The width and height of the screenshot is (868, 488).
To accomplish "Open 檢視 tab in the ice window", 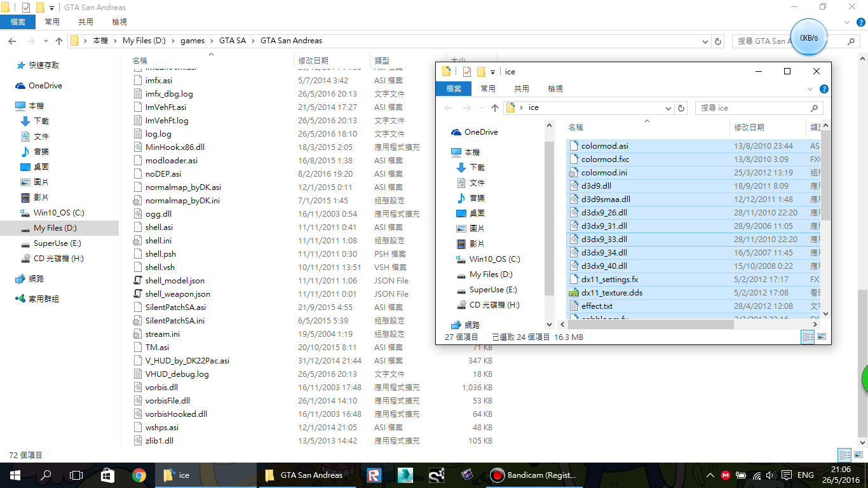I will tap(555, 89).
